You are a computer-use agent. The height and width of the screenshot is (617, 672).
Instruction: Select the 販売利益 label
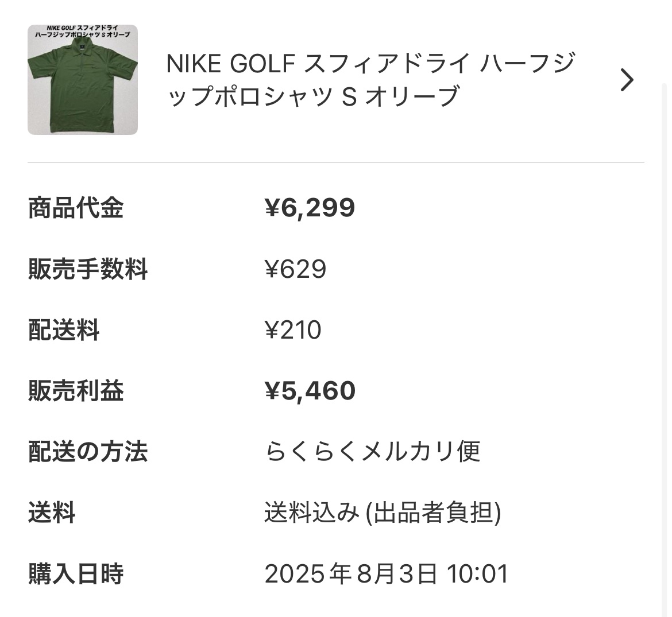point(76,391)
